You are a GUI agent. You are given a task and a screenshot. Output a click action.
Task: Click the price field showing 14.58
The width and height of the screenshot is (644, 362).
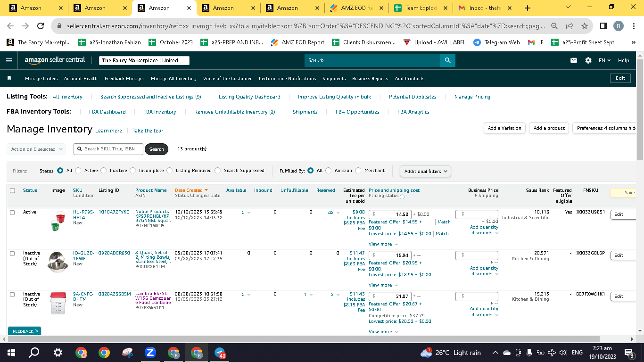[390, 214]
